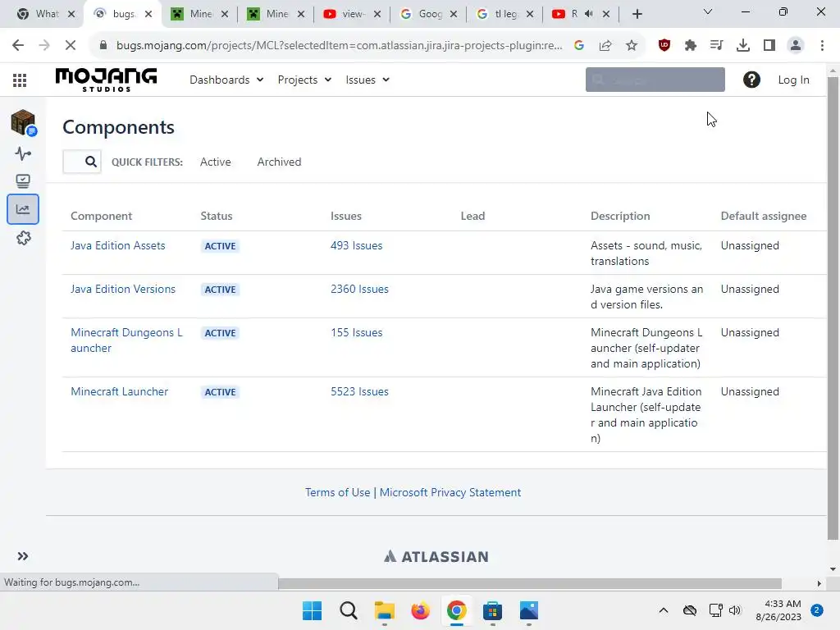Mute the audio-playing YouTube tab speaker icon

click(x=589, y=14)
